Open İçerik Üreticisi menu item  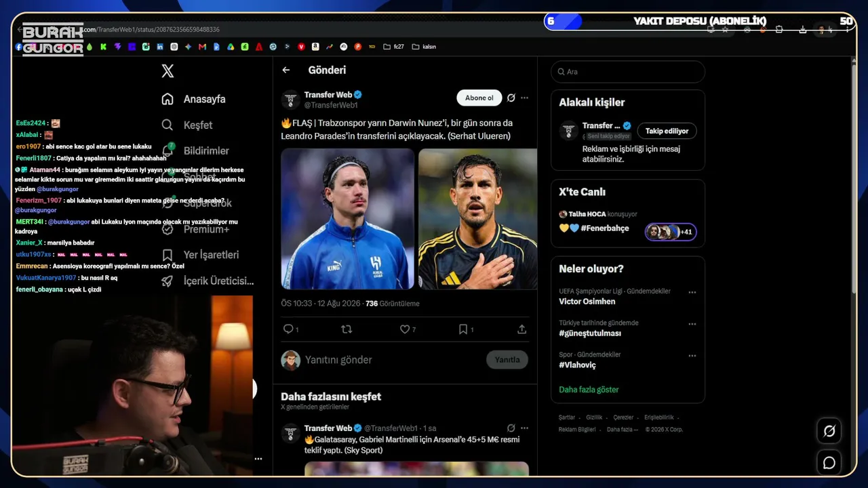pyautogui.click(x=208, y=281)
